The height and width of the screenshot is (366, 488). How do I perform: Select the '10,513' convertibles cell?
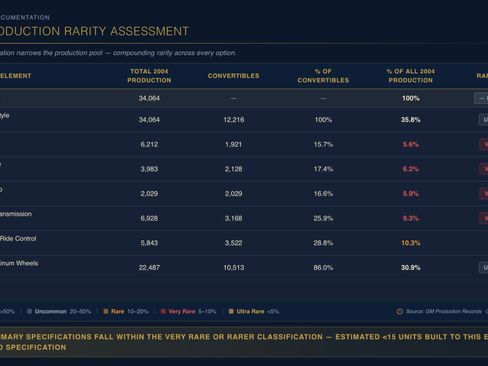tap(234, 268)
